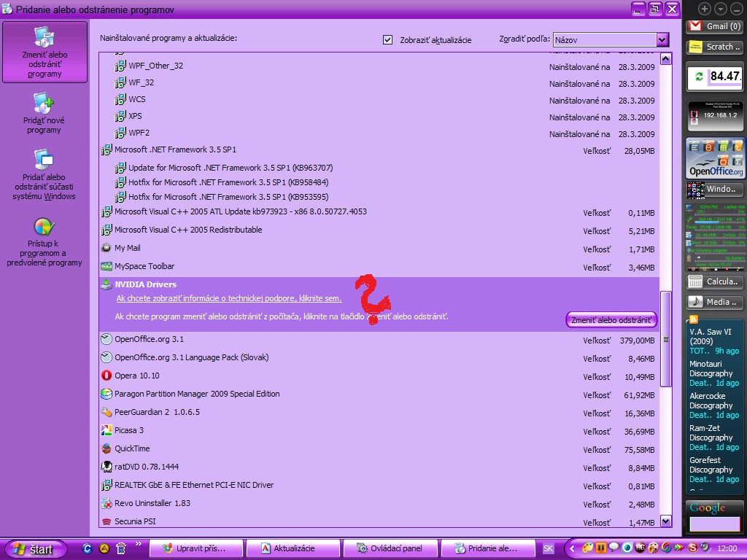Open the OpenOffice.org launcher gadget
Viewport: 747px width, 560px height.
point(715,158)
